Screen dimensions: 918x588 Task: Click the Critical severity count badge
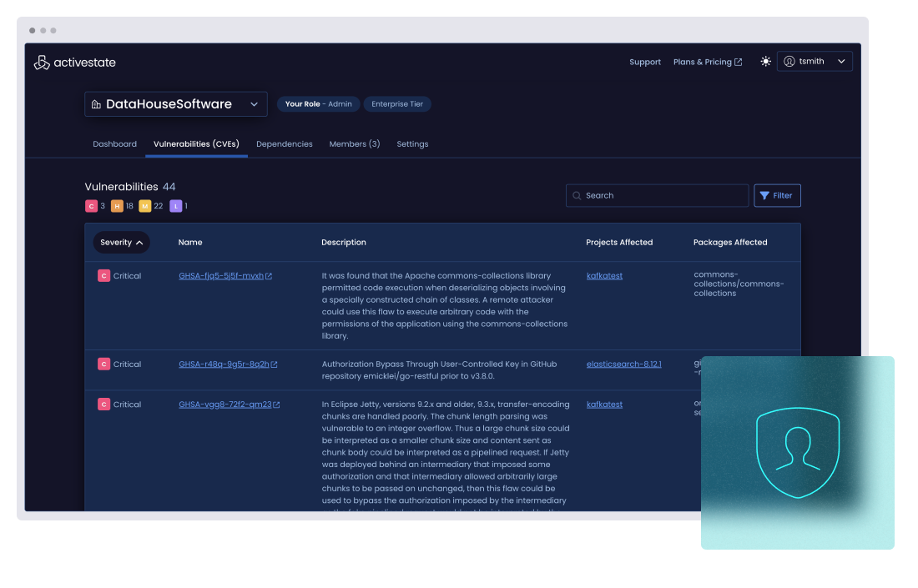tap(91, 206)
